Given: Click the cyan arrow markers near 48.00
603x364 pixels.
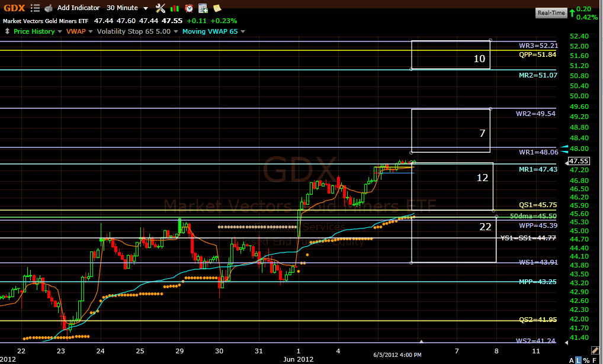Looking at the screenshot, I should (x=564, y=149).
